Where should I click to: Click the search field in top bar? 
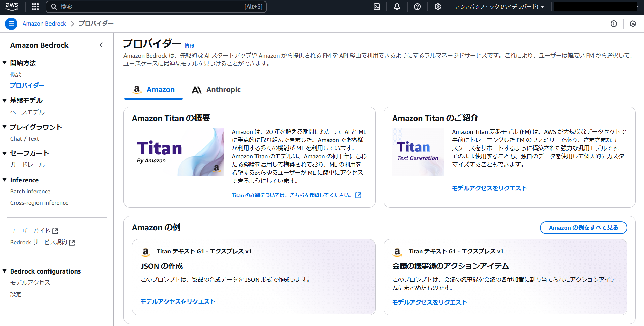[x=156, y=6]
